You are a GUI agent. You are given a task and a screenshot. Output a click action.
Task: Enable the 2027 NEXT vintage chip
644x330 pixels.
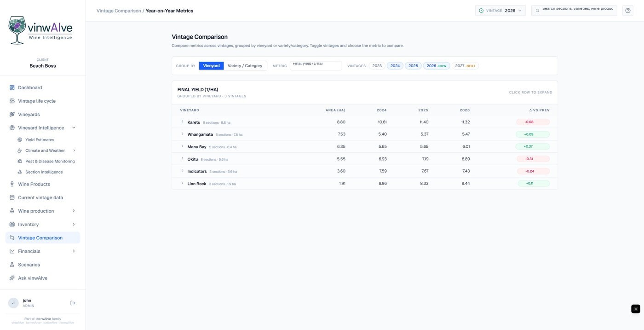coord(465,66)
